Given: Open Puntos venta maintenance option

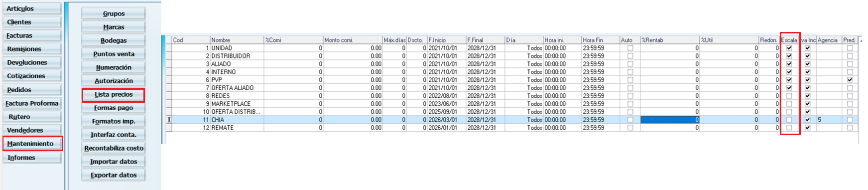Looking at the screenshot, I should (x=114, y=54).
